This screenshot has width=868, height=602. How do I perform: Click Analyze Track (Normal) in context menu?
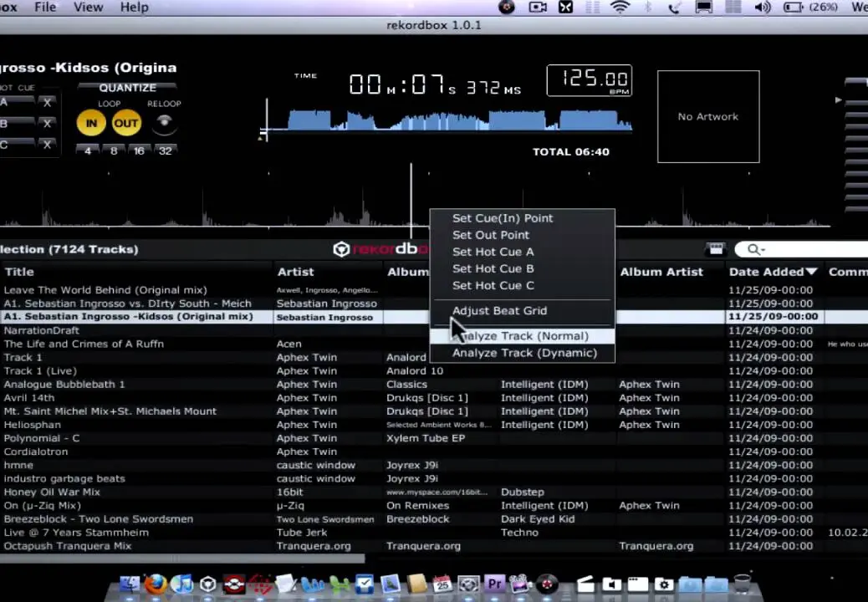tap(522, 336)
